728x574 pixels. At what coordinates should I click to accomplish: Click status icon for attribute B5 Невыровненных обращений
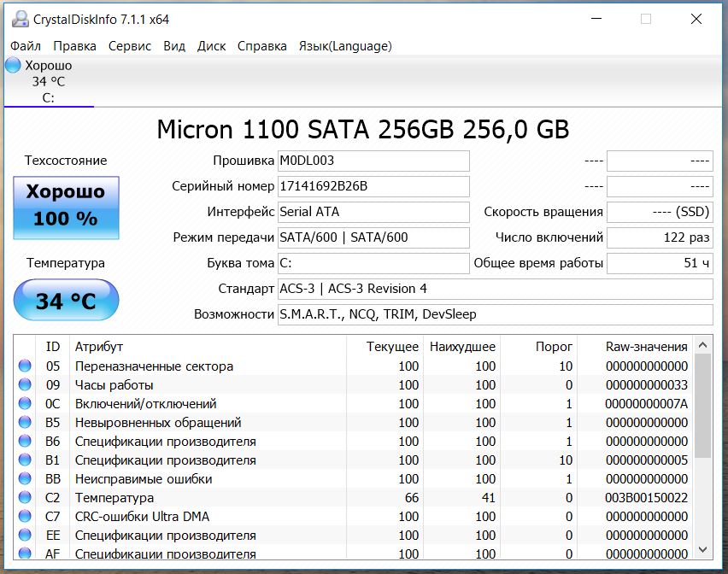click(x=25, y=422)
